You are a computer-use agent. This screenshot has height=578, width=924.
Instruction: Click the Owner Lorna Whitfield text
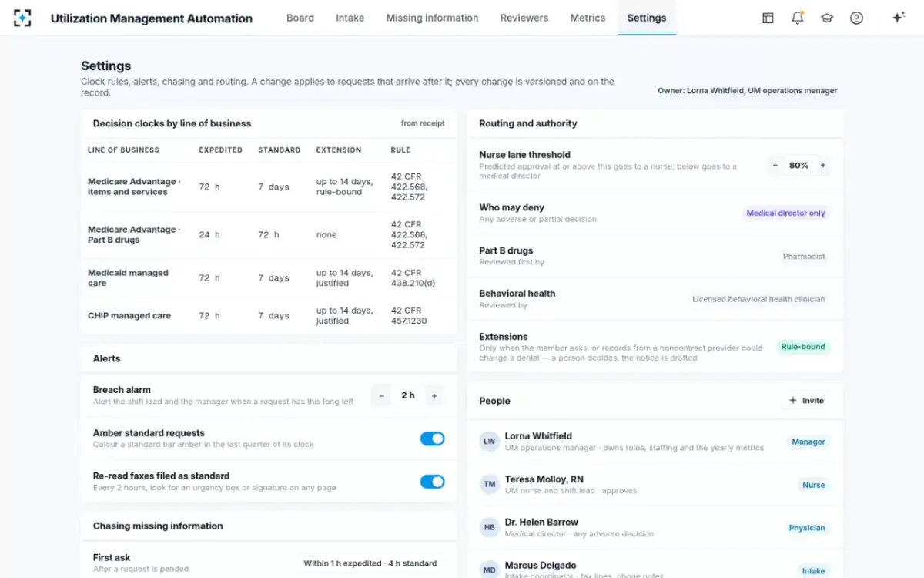(747, 91)
